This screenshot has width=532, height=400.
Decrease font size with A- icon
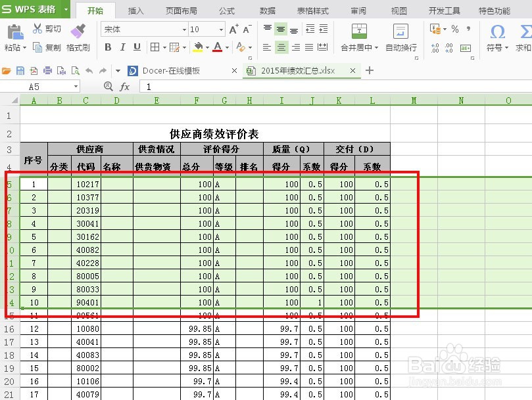coord(247,29)
